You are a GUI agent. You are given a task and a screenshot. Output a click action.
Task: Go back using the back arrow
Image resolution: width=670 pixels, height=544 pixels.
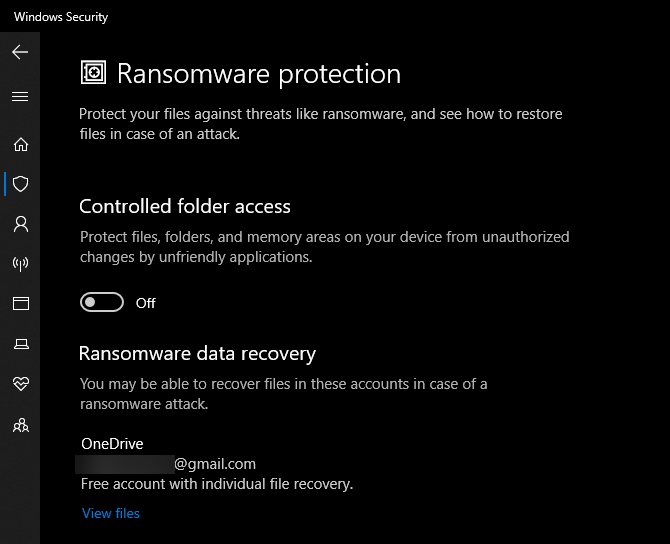click(x=20, y=52)
